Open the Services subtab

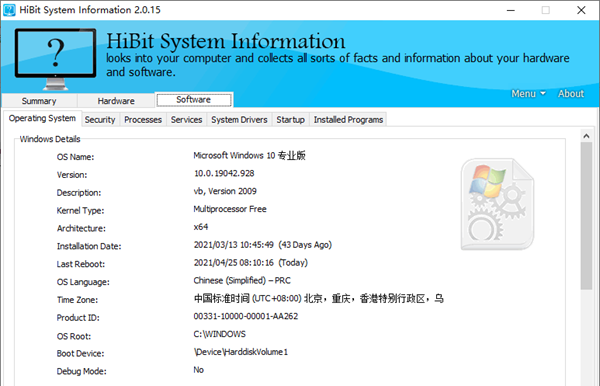click(x=186, y=120)
